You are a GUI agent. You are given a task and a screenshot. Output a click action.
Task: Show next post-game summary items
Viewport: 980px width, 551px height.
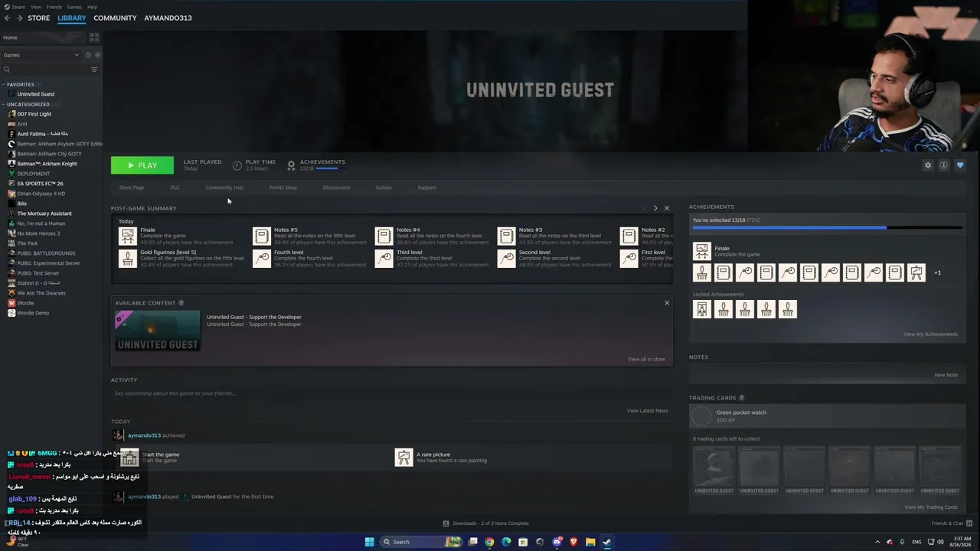[x=655, y=208]
